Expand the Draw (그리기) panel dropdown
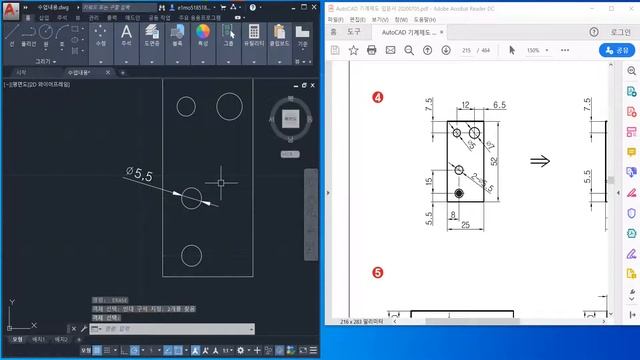The image size is (640, 360). pyautogui.click(x=46, y=61)
